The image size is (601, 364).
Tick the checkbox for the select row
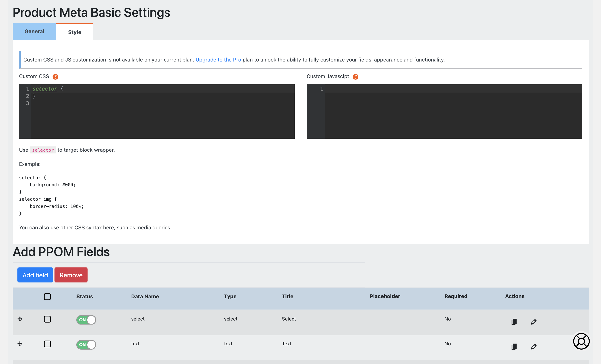point(47,319)
